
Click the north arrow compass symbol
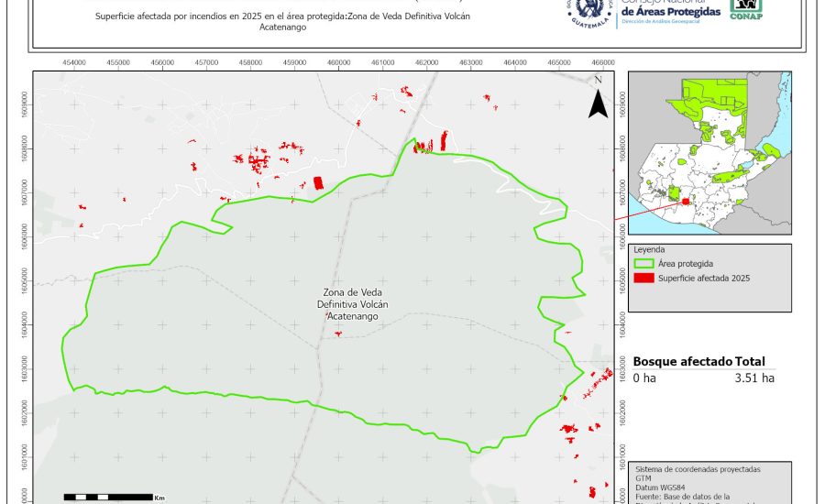click(598, 99)
